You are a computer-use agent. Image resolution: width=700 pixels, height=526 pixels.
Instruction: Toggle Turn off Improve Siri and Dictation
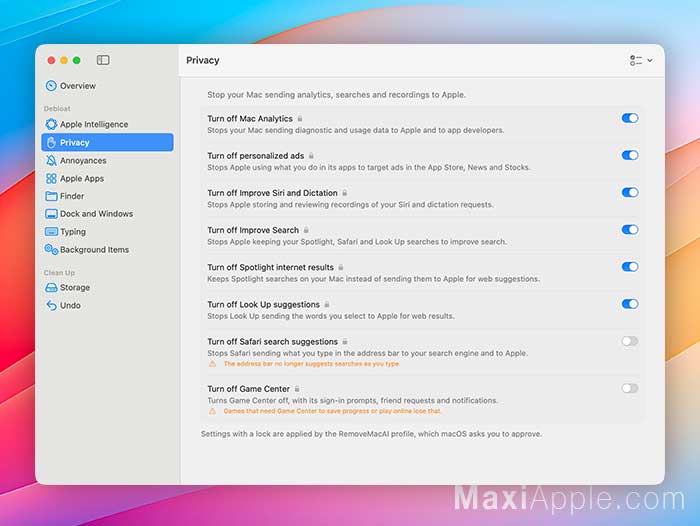pyautogui.click(x=629, y=192)
